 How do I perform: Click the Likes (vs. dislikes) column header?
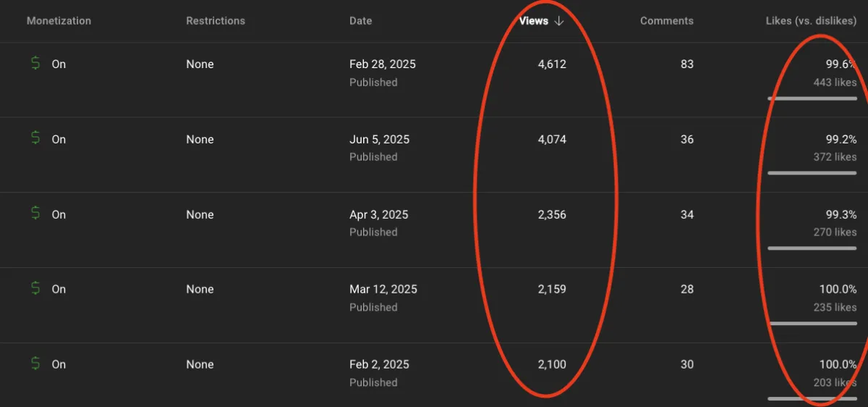[812, 21]
